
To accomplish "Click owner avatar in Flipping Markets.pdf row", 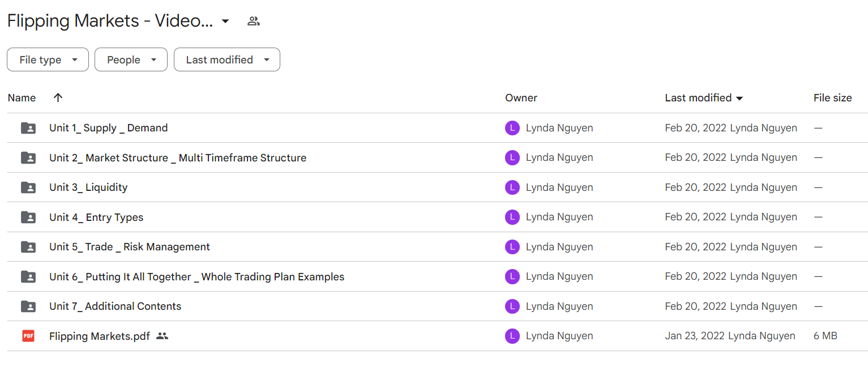I will click(512, 336).
